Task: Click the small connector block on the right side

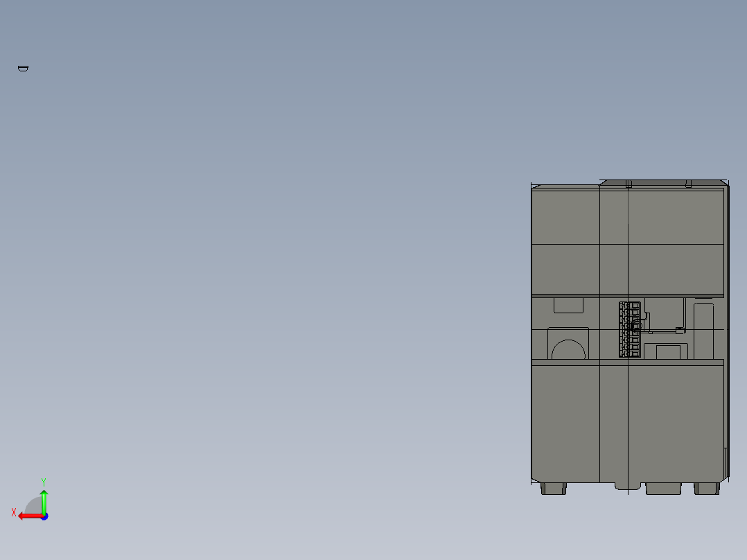Action: (x=679, y=330)
